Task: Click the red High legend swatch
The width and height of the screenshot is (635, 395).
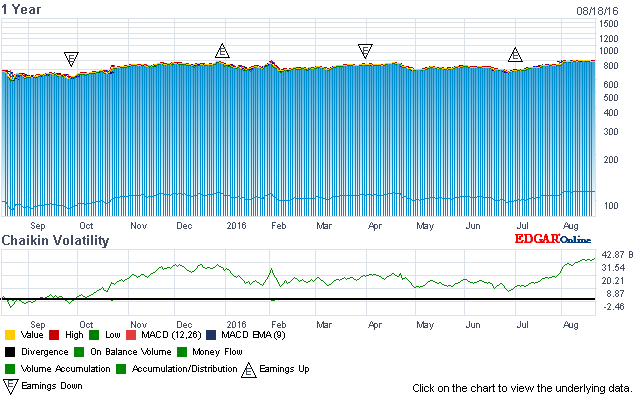Action: pos(54,335)
